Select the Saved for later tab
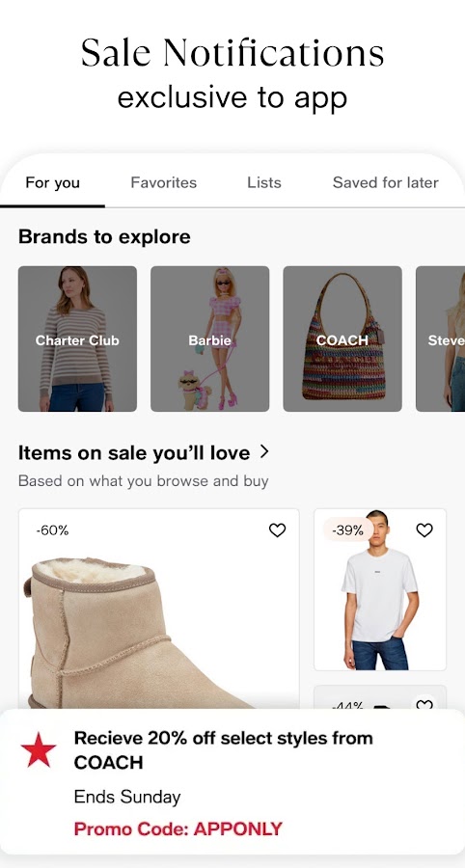Image resolution: width=465 pixels, height=868 pixels. pos(385,182)
